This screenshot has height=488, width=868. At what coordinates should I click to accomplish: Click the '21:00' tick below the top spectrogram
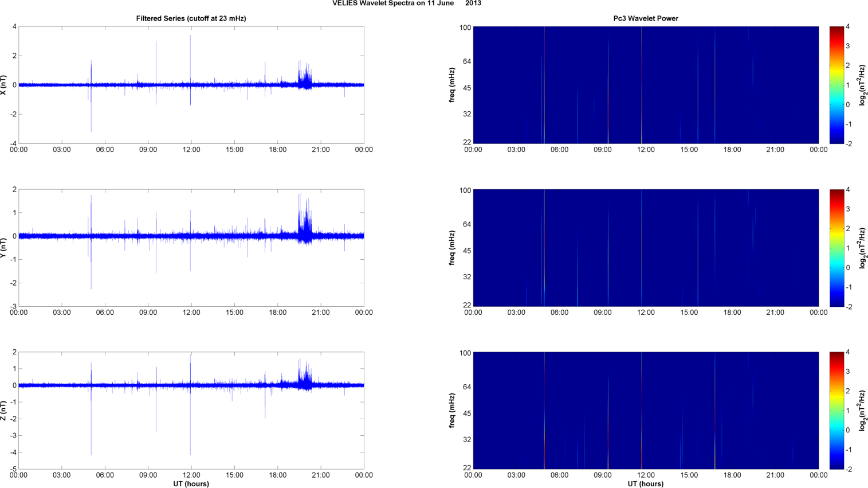775,150
